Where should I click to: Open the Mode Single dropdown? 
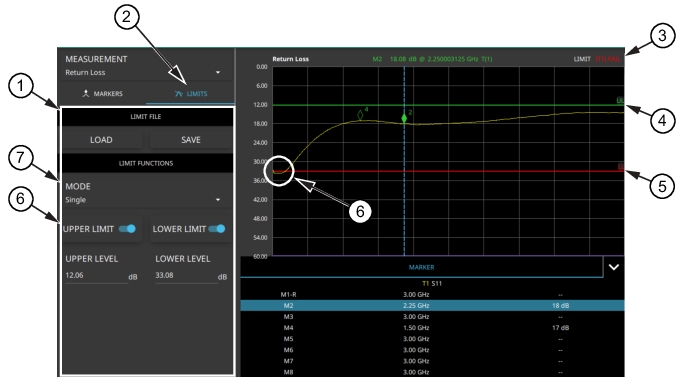145,200
